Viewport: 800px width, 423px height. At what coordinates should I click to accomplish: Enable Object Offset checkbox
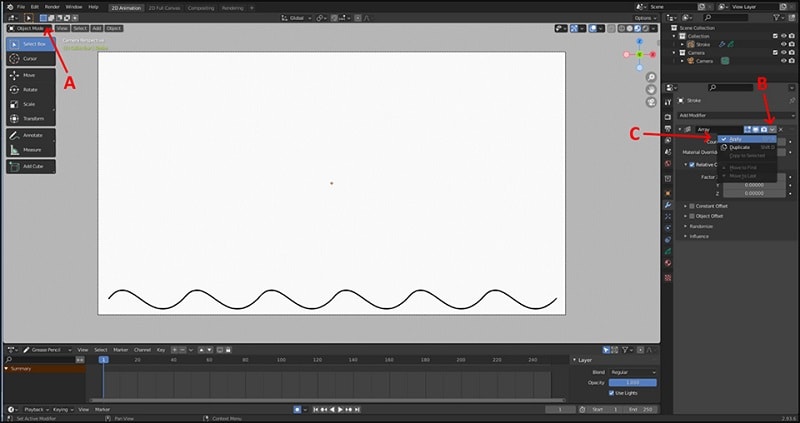pyautogui.click(x=692, y=216)
